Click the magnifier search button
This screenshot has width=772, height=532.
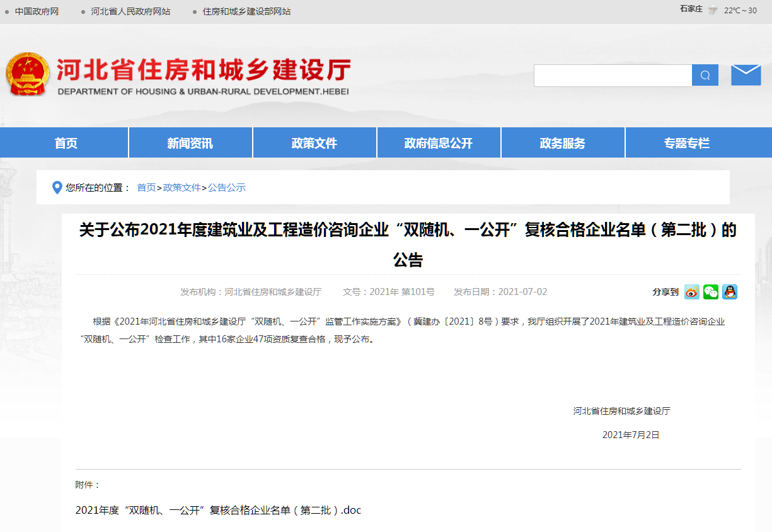point(705,76)
